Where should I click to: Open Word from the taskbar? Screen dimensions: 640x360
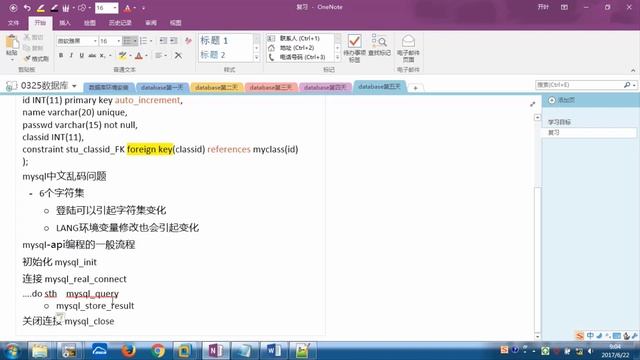[273, 351]
